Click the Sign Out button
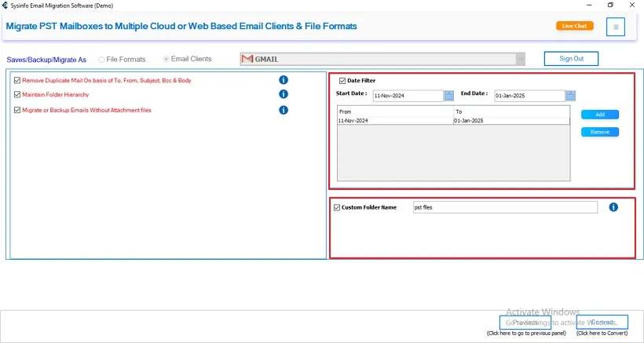This screenshot has height=343, width=644. coord(571,59)
